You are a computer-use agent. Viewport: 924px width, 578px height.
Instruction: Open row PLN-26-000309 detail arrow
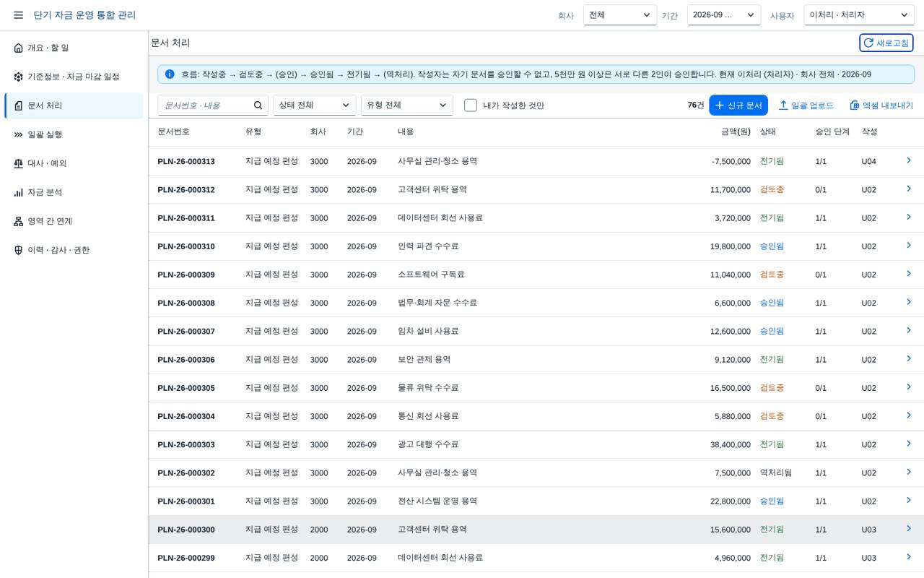pyautogui.click(x=909, y=274)
